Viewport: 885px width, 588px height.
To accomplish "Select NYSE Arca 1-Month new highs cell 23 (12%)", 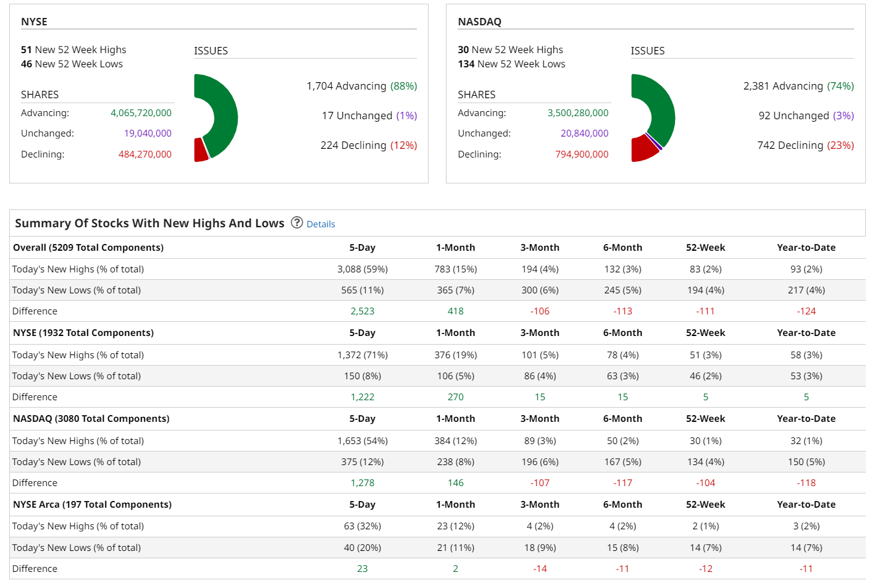I will pyautogui.click(x=456, y=526).
